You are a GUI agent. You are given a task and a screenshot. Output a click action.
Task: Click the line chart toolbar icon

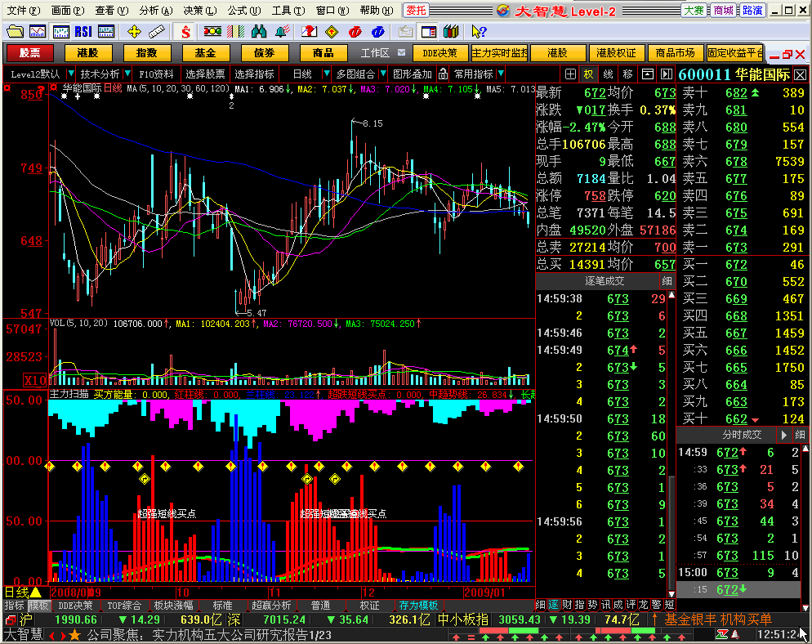click(x=38, y=32)
